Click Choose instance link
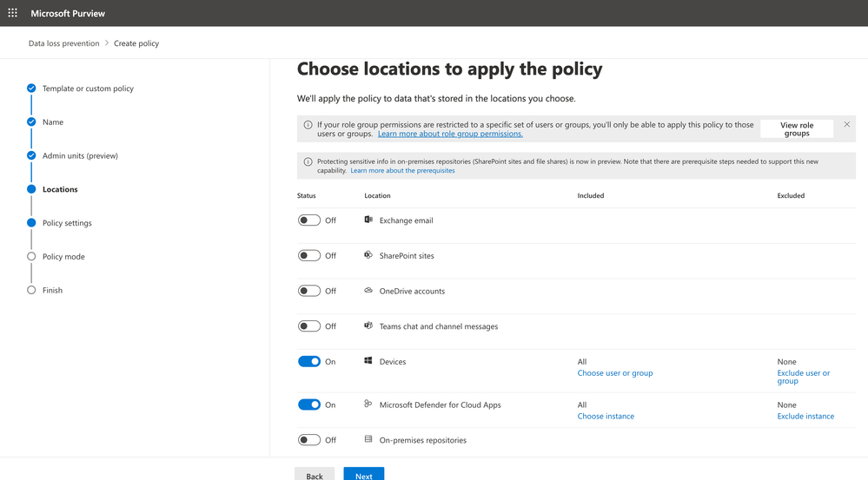The width and height of the screenshot is (868, 480). [606, 417]
